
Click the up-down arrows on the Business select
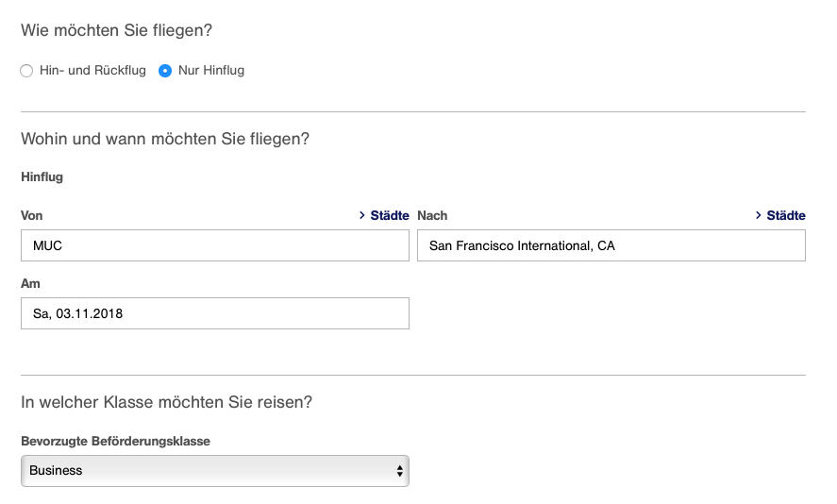pos(400,471)
